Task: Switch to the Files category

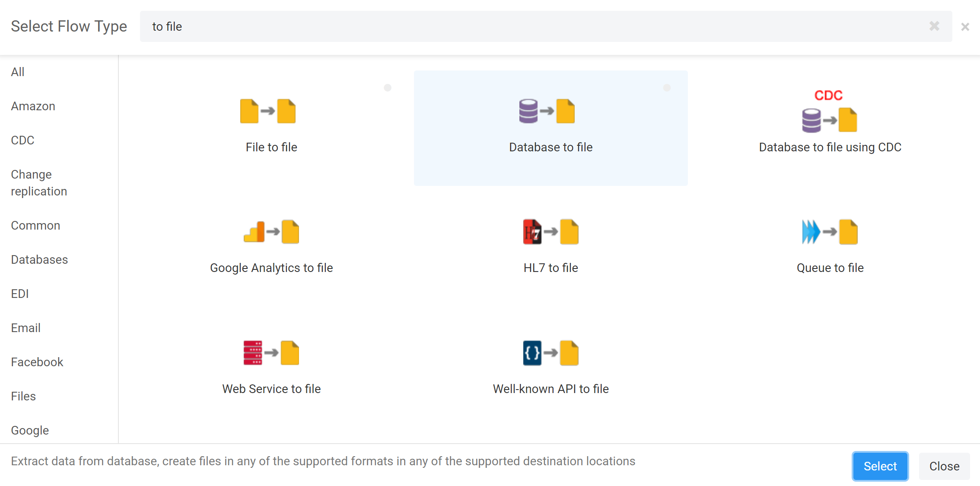Action: (x=23, y=396)
